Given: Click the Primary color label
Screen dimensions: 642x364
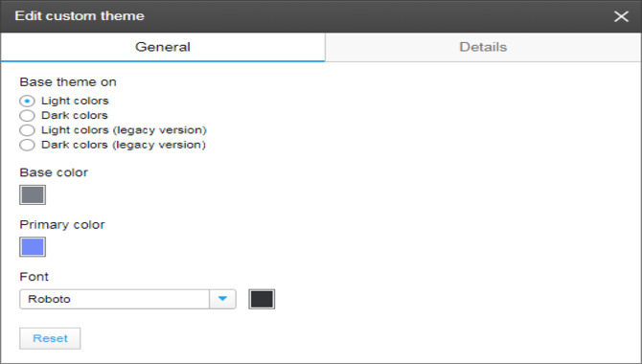Looking at the screenshot, I should [62, 225].
